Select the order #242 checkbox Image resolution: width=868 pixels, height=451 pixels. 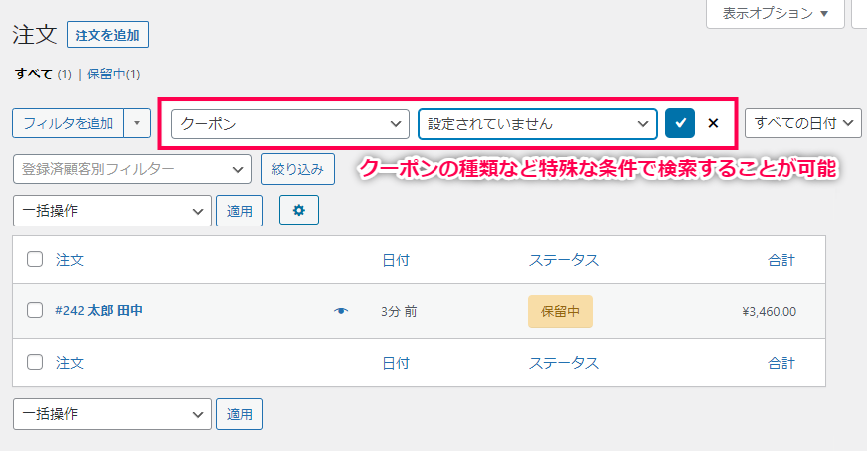[35, 310]
